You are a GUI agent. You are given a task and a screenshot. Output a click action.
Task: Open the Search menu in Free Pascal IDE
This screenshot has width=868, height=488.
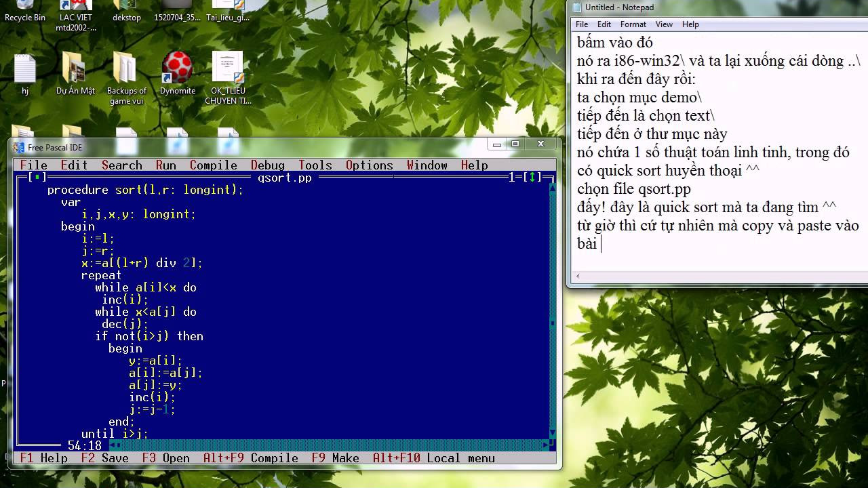pyautogui.click(x=122, y=165)
